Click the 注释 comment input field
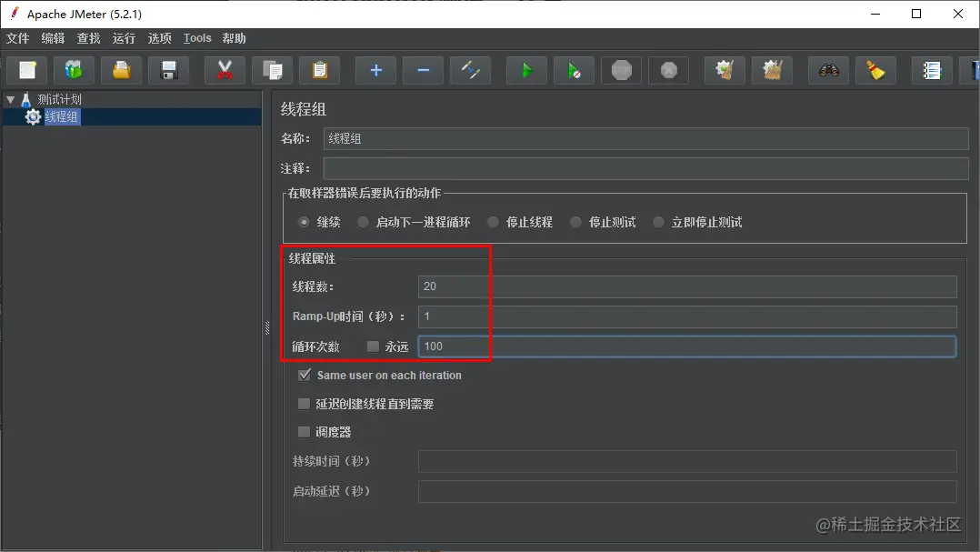980x552 pixels. coord(645,168)
